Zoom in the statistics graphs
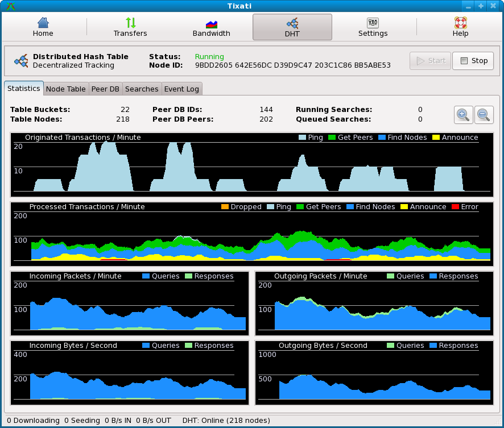 pyautogui.click(x=463, y=114)
